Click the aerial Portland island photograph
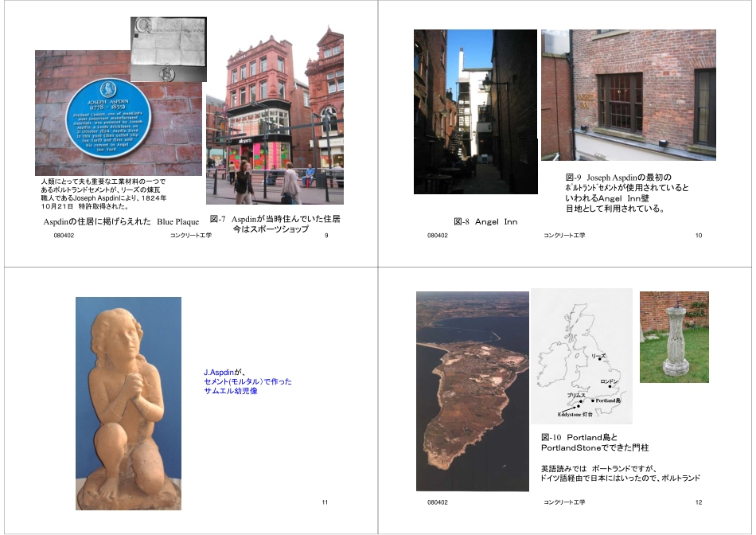This screenshot has height=535, width=756. [473, 391]
